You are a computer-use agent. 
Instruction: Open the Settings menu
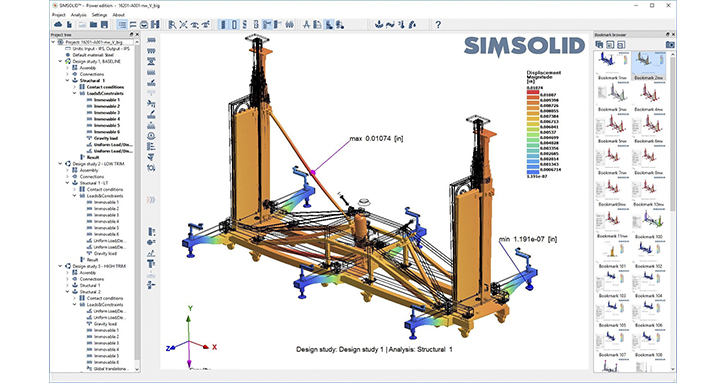99,15
